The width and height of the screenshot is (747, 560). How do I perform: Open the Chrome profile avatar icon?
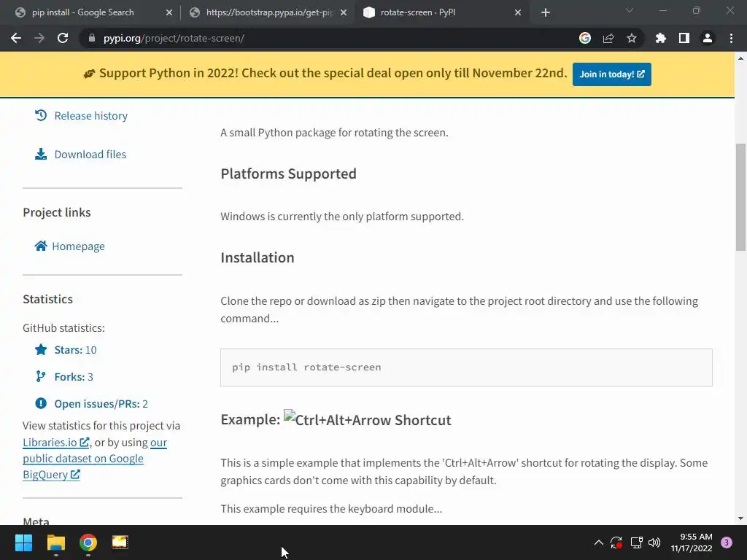(x=707, y=38)
